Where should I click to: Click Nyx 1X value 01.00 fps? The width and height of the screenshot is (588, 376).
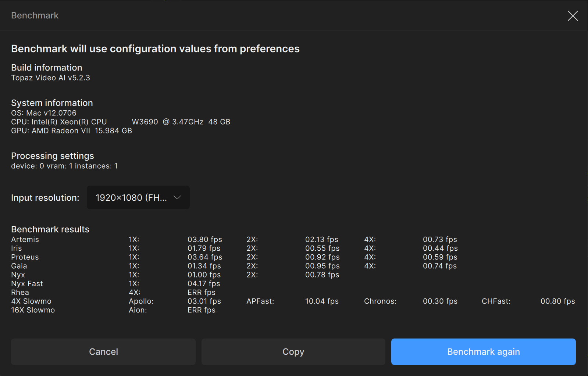[204, 275]
